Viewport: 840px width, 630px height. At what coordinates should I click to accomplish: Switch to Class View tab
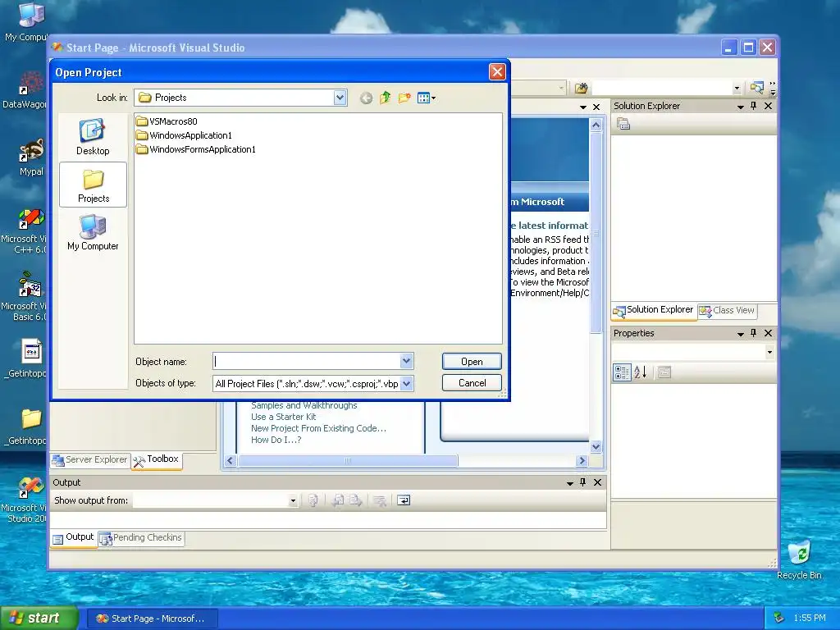coord(728,311)
